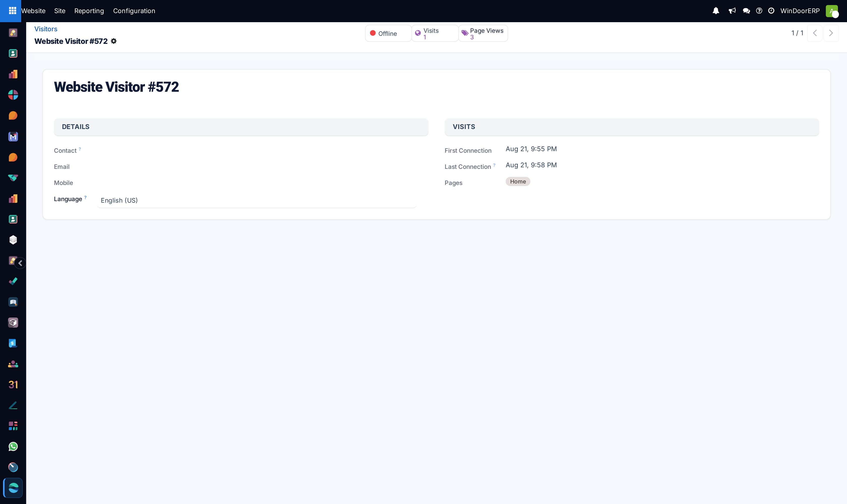
Task: Open the gear actions menu beside the title
Action: [114, 41]
